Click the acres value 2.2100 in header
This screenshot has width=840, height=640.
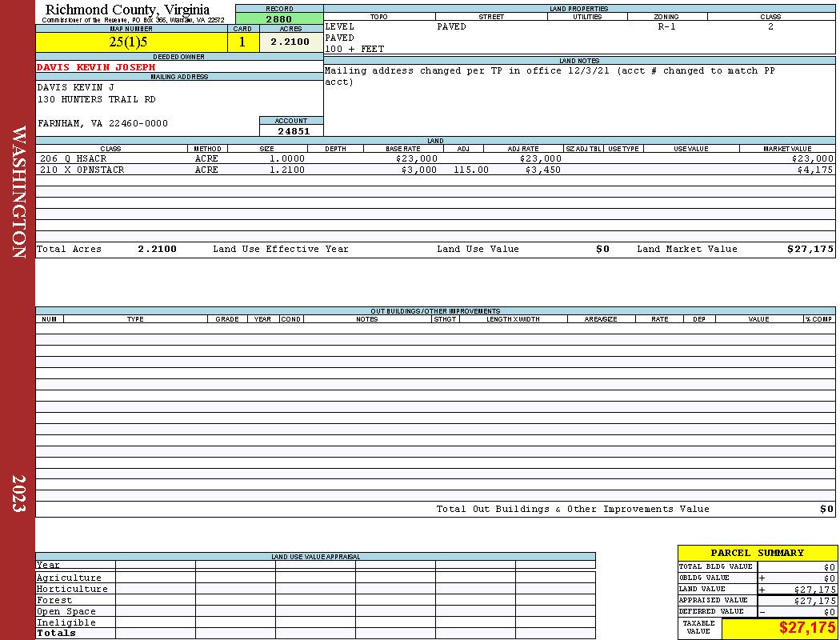pos(290,42)
